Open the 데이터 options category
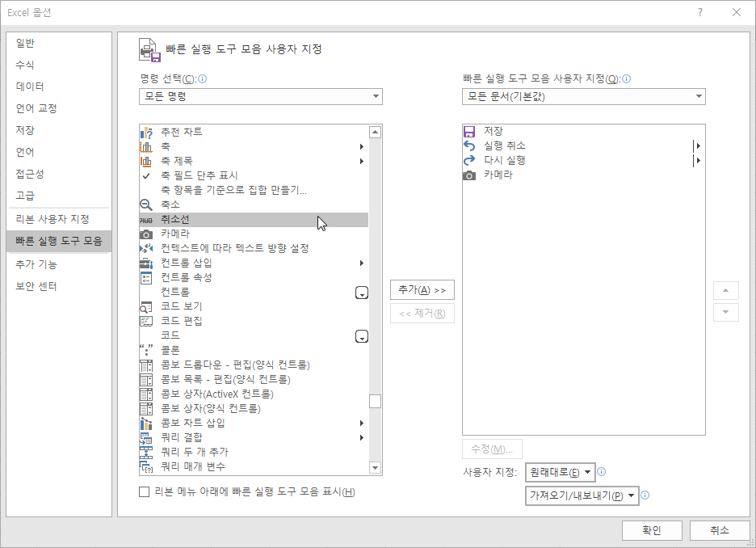The height and width of the screenshot is (548, 756). point(59,86)
